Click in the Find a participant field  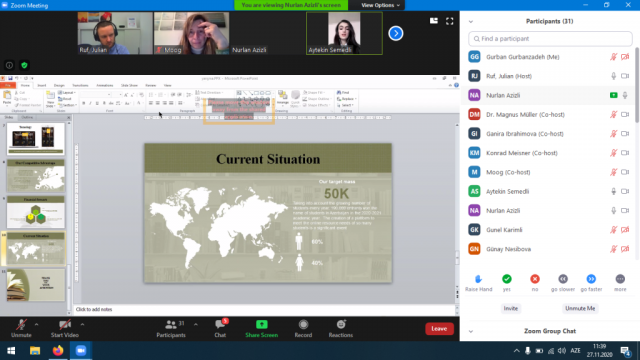[550, 39]
